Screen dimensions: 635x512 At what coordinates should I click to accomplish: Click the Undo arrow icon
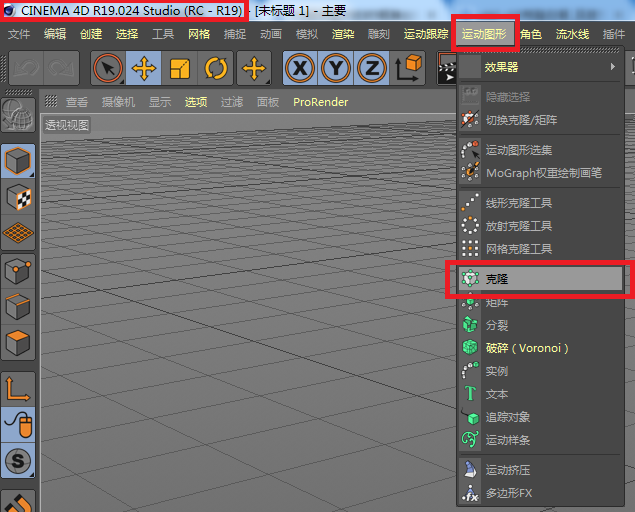[x=26, y=68]
